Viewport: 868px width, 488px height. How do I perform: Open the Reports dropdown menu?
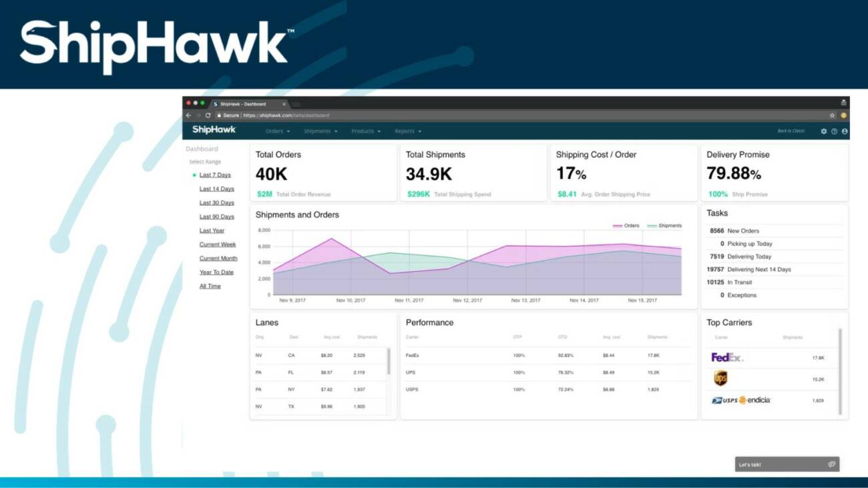pos(407,132)
